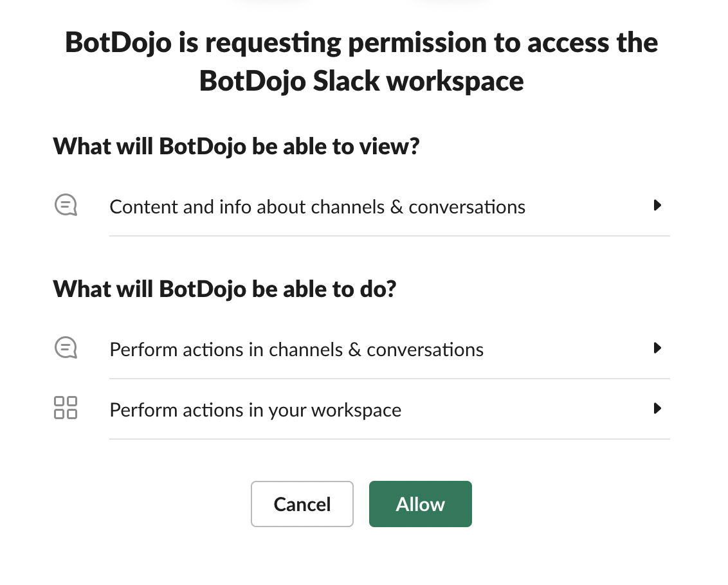Click chat bubble icon beside Perform actions in channels
The width and height of the screenshot is (728, 585).
tap(66, 348)
